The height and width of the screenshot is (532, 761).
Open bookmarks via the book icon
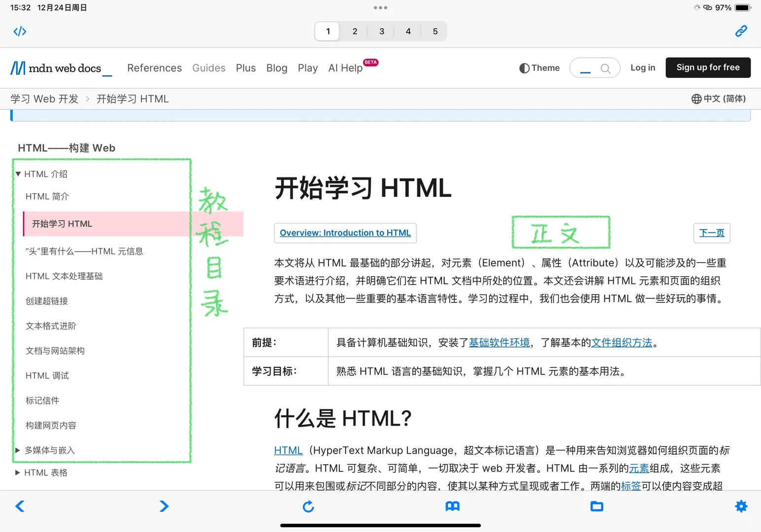452,506
